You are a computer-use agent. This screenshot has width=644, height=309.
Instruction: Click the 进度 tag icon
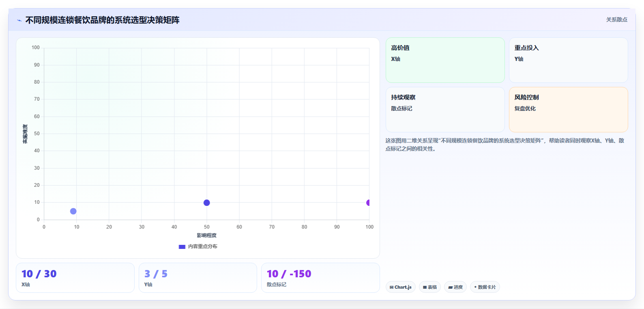coord(450,287)
